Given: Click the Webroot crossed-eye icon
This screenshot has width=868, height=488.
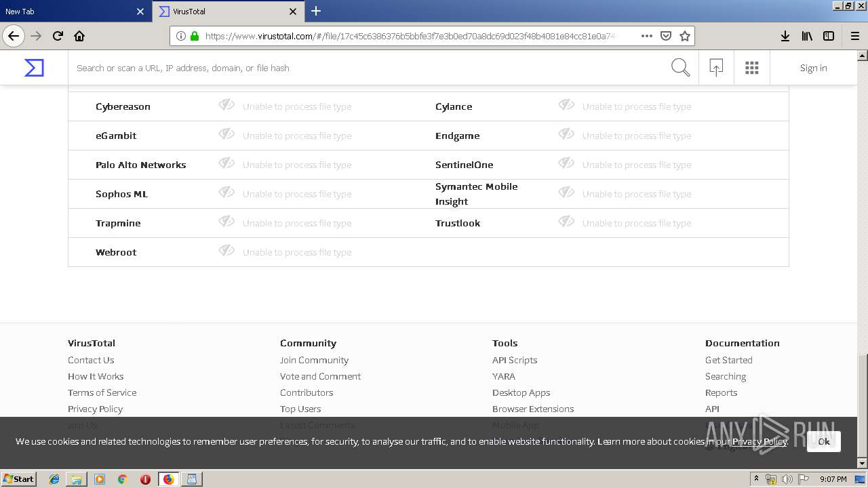Looking at the screenshot, I should (226, 251).
